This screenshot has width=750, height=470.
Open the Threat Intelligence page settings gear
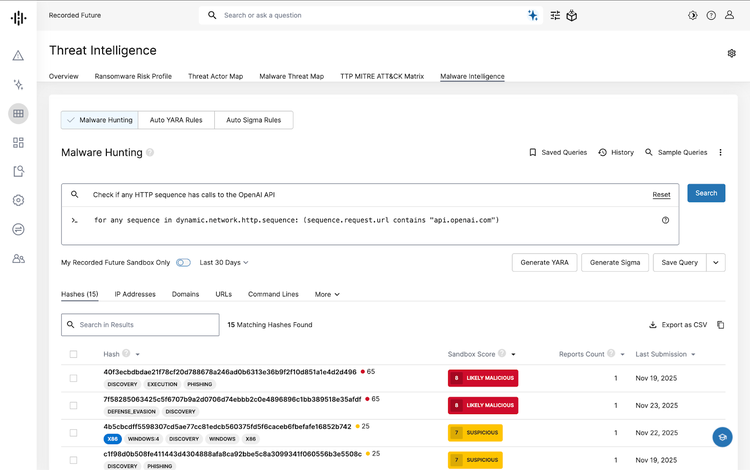click(x=731, y=53)
